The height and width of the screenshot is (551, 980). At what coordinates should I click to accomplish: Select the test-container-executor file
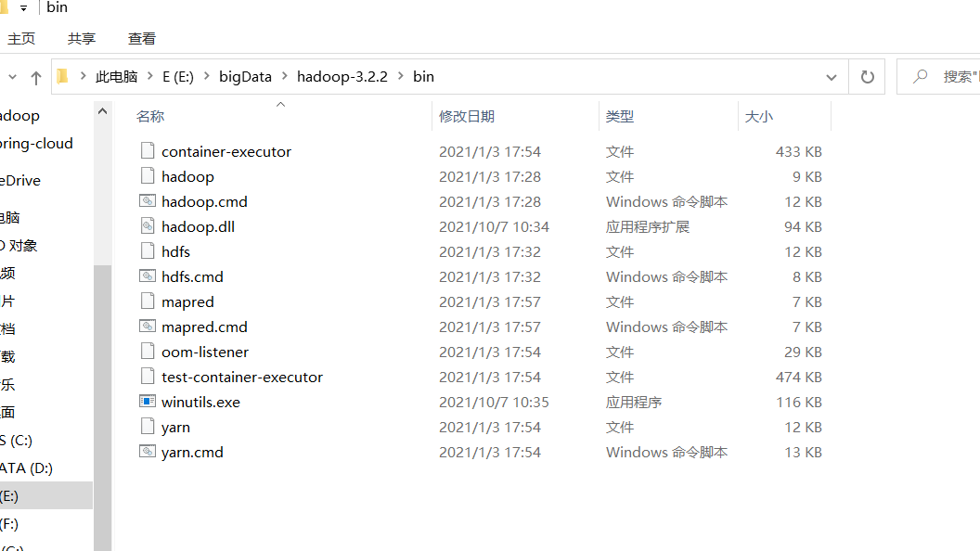coord(241,377)
